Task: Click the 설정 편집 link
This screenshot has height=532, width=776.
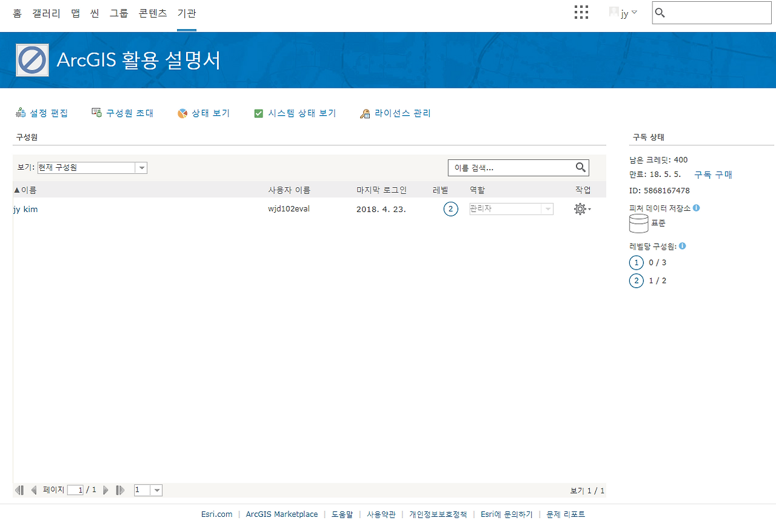Action: (49, 113)
